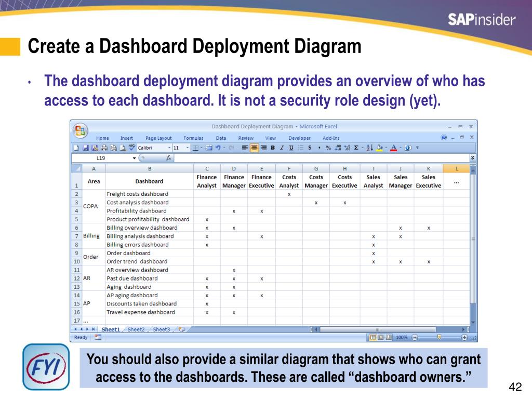Click the Redo icon

coord(231,148)
